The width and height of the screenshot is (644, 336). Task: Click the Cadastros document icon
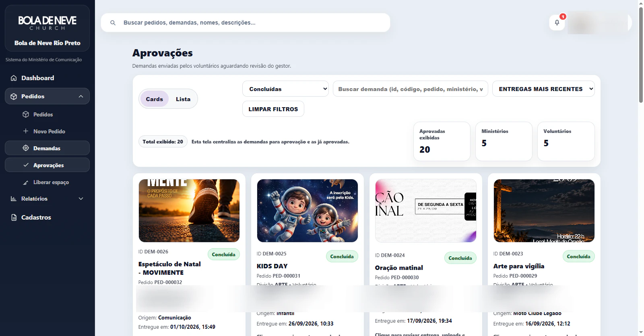click(14, 218)
